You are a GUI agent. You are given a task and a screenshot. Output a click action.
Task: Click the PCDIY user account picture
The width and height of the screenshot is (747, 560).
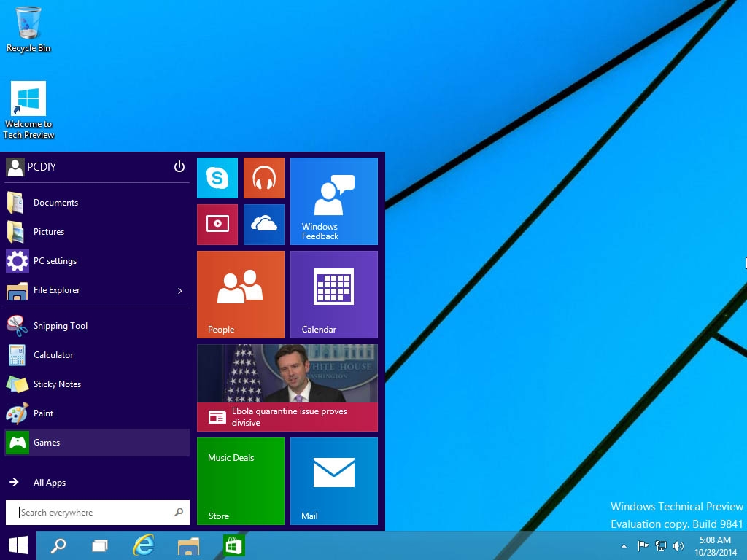[15, 167]
